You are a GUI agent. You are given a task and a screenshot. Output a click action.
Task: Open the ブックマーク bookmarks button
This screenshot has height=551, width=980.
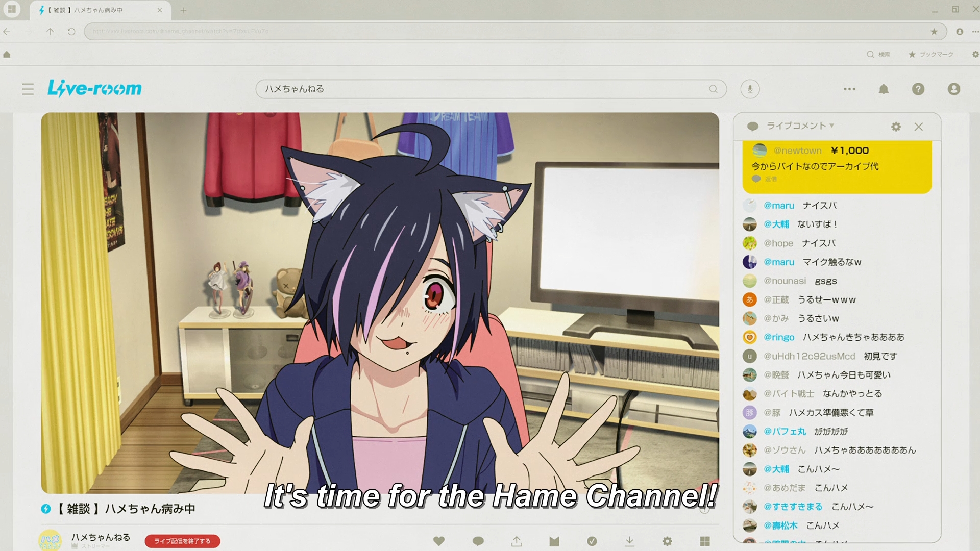(931, 54)
